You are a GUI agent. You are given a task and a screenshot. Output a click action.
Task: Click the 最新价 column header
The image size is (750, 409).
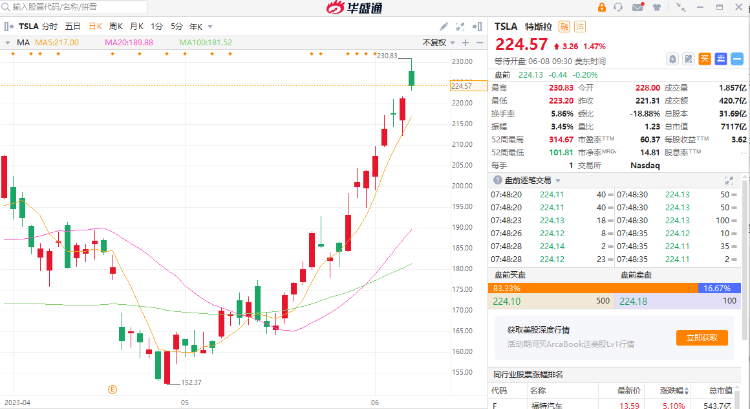click(629, 390)
